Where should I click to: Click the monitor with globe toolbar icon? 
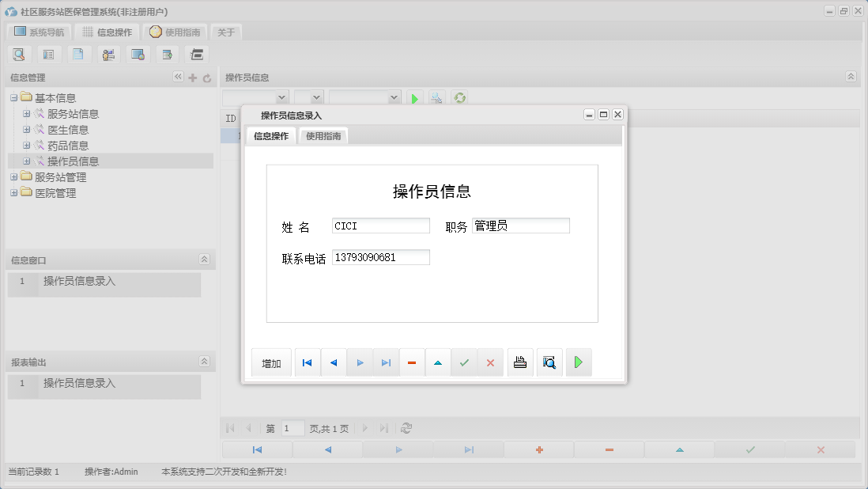[137, 54]
